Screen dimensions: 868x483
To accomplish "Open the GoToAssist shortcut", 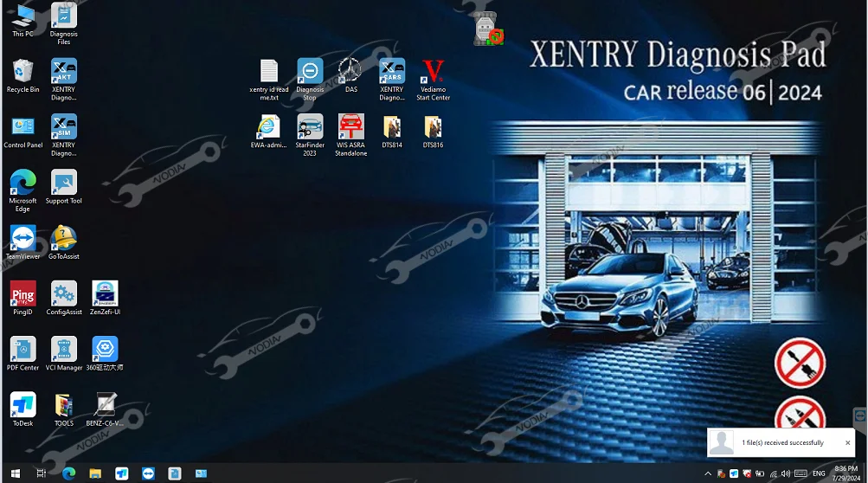I will (64, 242).
